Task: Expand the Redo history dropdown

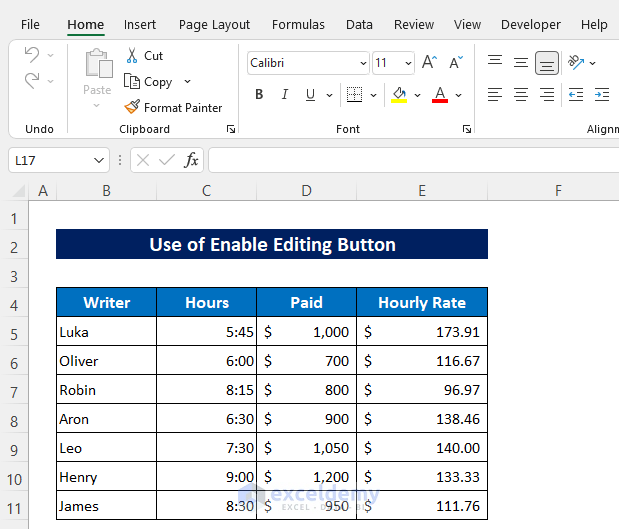Action: click(51, 81)
